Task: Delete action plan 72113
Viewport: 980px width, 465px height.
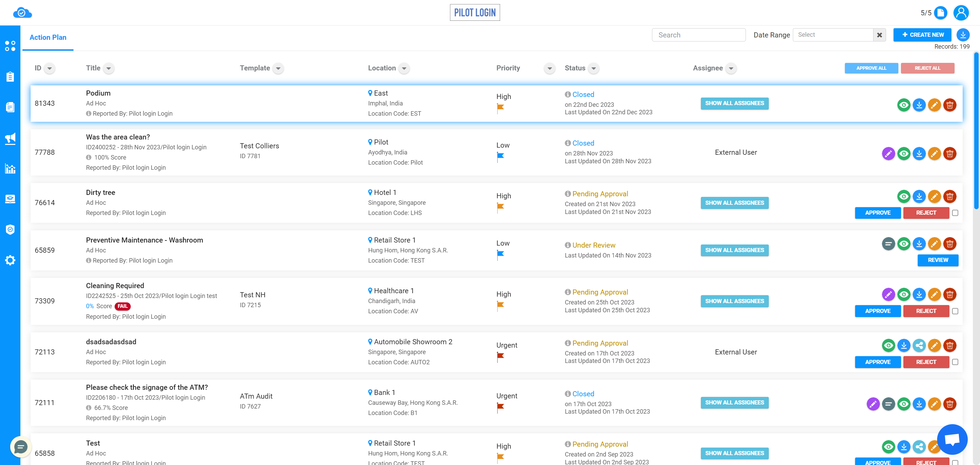Action: tap(950, 345)
